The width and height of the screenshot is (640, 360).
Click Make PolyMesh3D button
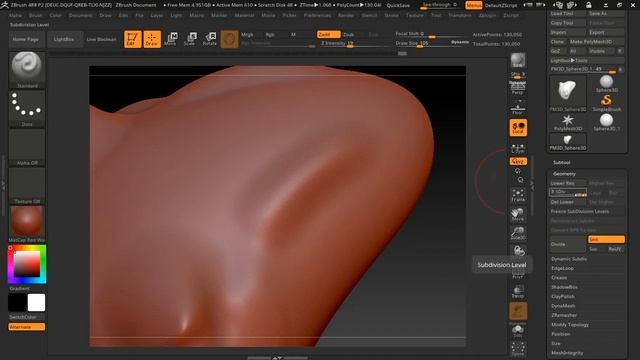point(596,42)
